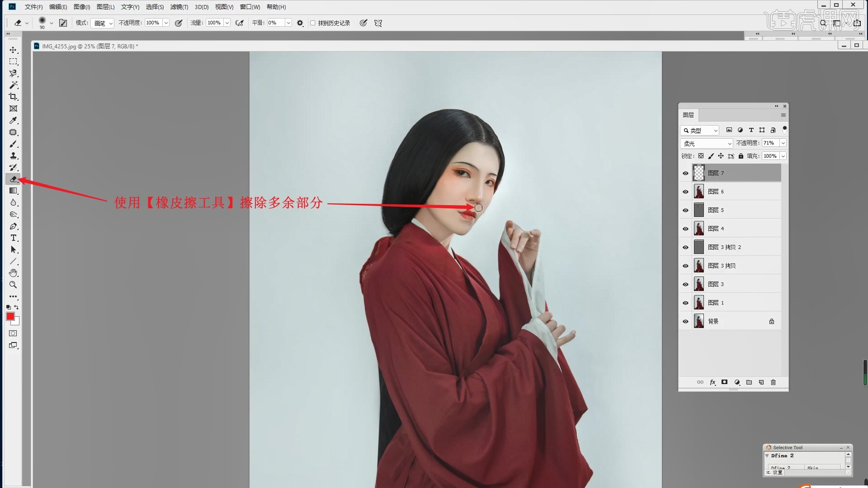
Task: Add a layer style with fx icon
Action: coord(712,382)
